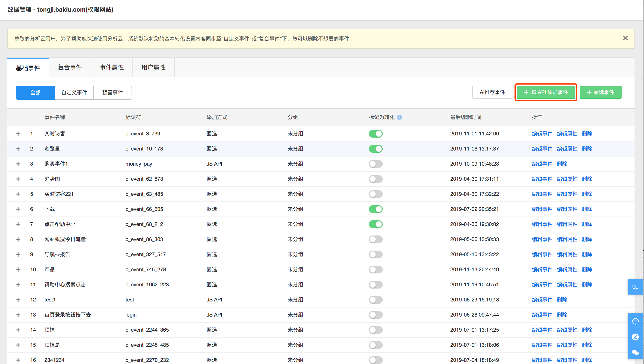
Task: Filter by 自定义事件
Action: [x=74, y=93]
